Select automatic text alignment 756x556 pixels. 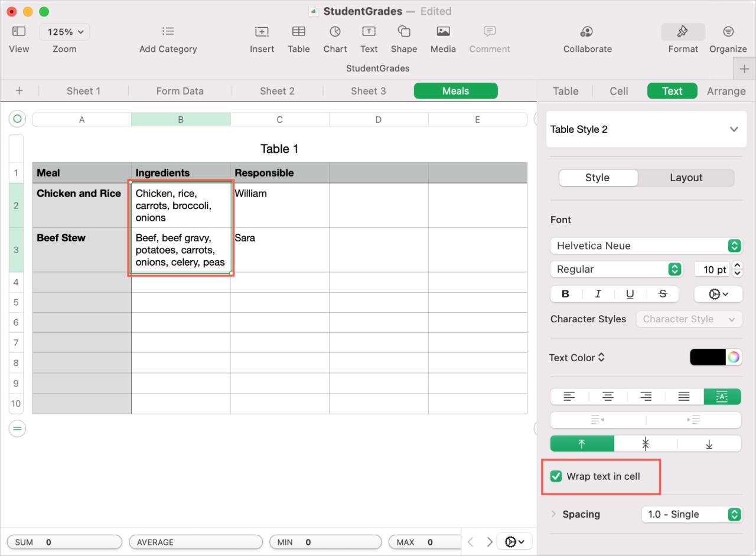[722, 397]
